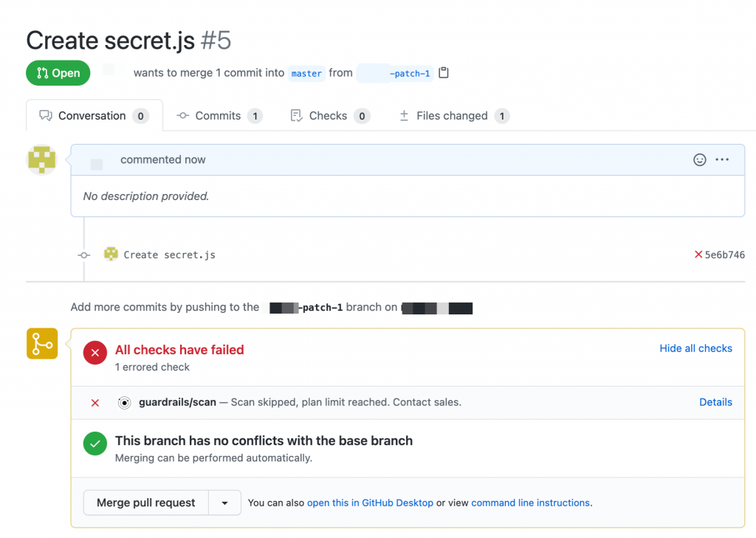Click the commenter's avatar thumbnail

(x=42, y=159)
